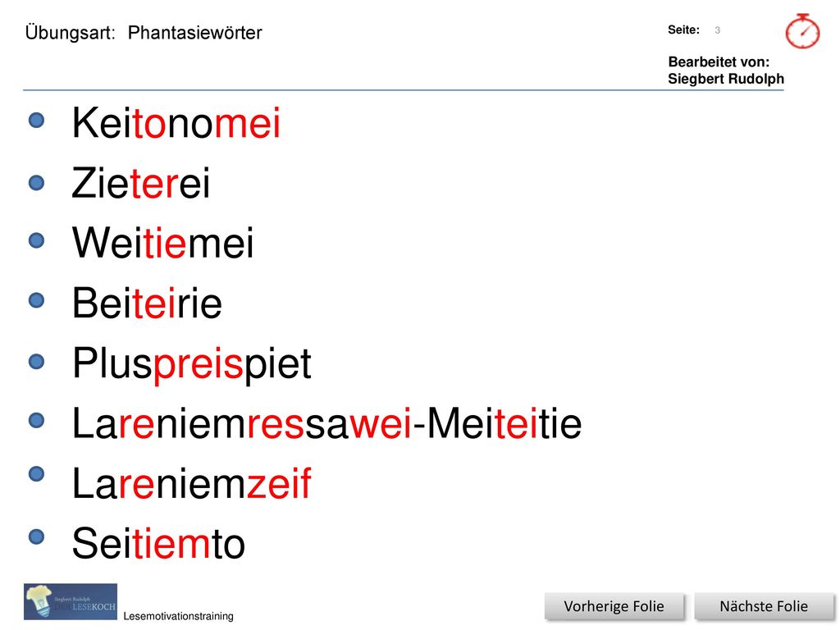Click the word Beiteirie

pyautogui.click(x=147, y=303)
